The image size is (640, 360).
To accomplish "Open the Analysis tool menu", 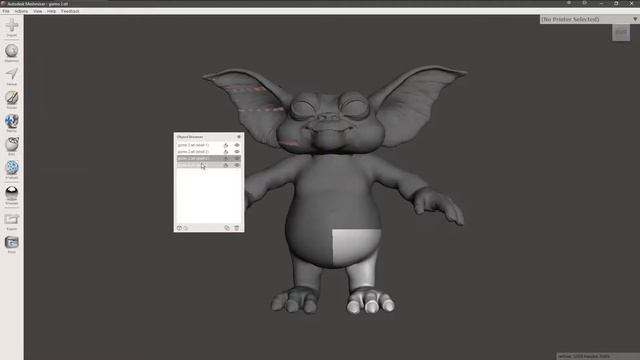I will (12, 168).
